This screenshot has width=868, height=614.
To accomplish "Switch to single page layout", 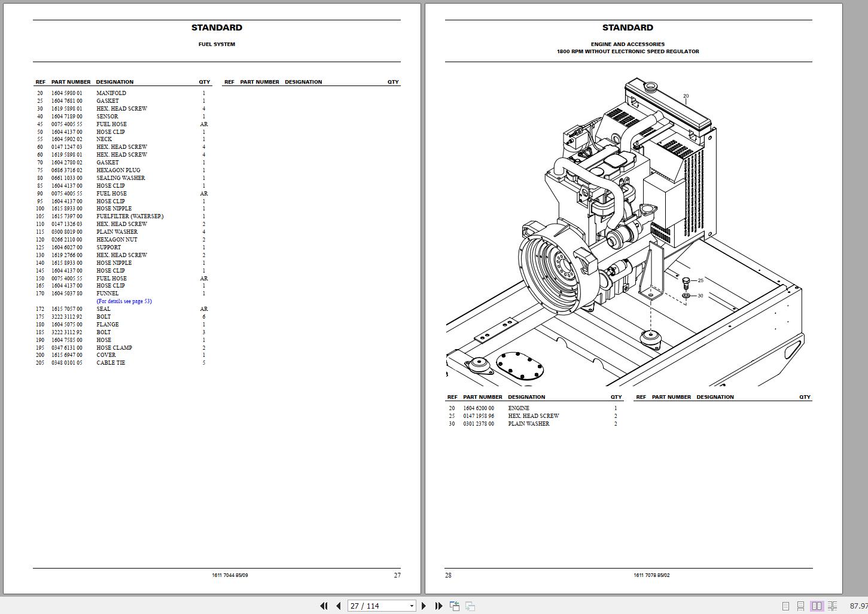I will [x=786, y=606].
